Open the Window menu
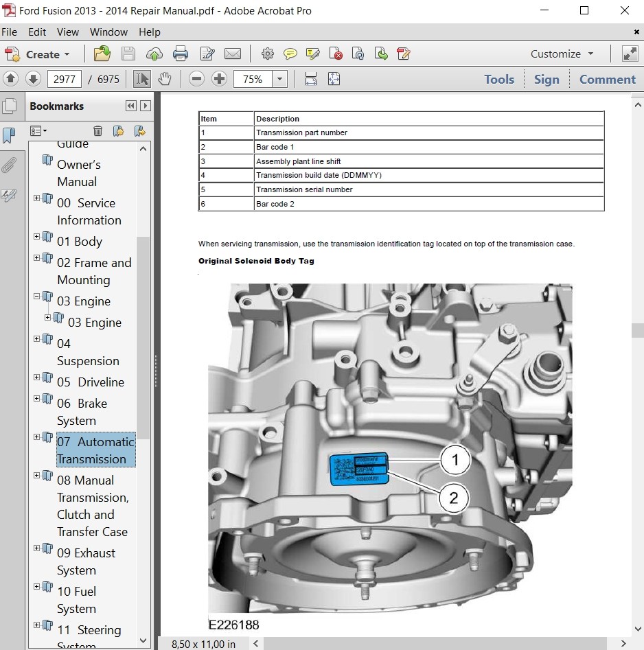 coord(108,32)
